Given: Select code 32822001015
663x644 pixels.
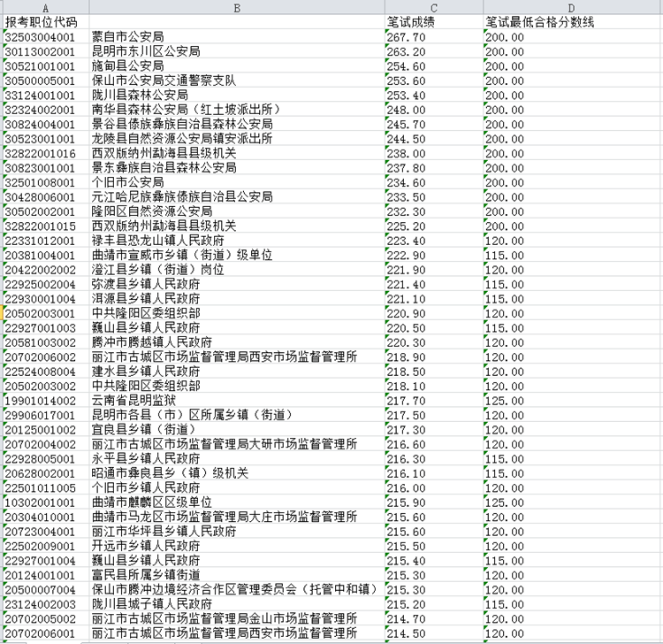Looking at the screenshot, I should [46, 226].
